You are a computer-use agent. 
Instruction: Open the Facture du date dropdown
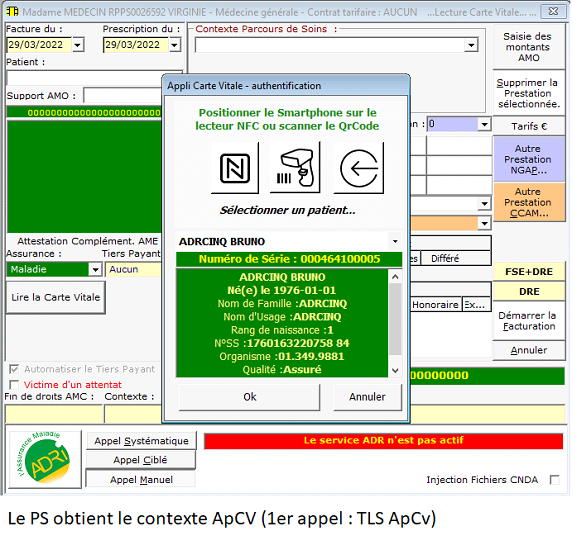pos(77,45)
